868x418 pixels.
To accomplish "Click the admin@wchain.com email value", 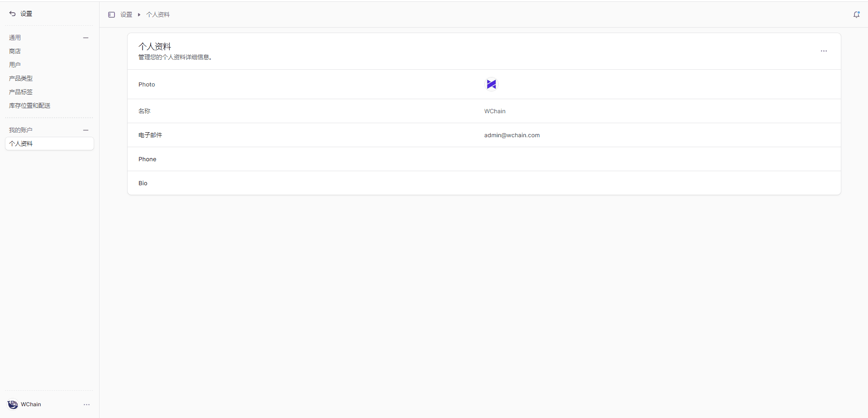I will point(511,135).
